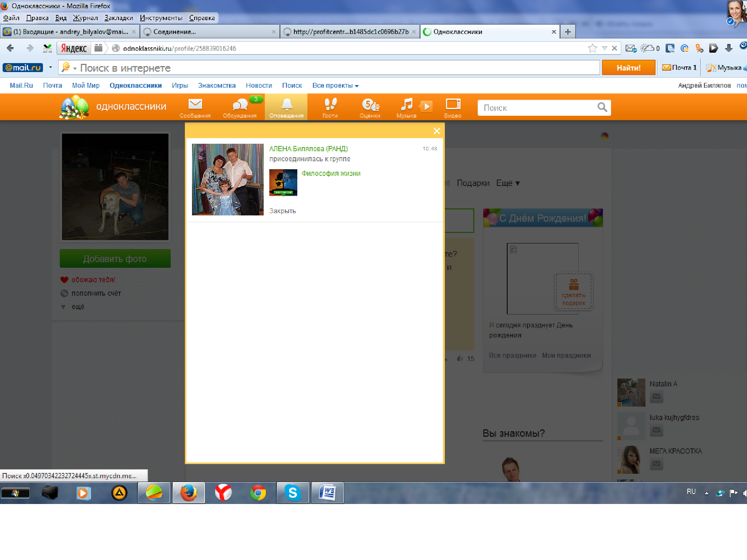747x560 pixels.
Task: Click the browser Back arrow
Action: pyautogui.click(x=10, y=48)
